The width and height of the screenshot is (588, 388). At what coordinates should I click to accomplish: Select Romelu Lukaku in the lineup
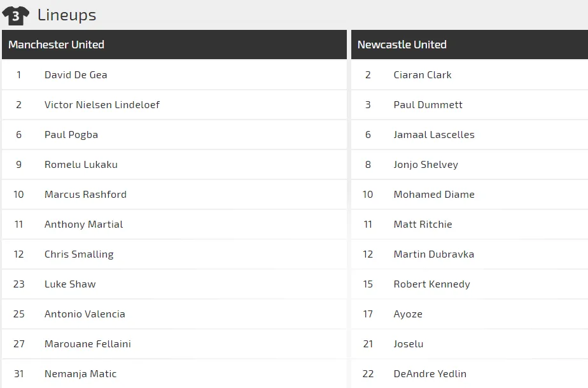[81, 164]
